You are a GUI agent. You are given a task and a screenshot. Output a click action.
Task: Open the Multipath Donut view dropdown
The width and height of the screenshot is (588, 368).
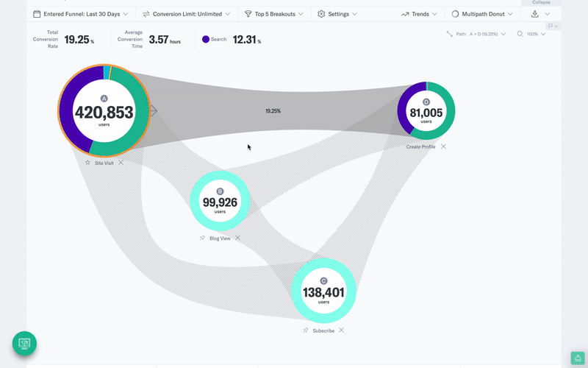pos(482,14)
